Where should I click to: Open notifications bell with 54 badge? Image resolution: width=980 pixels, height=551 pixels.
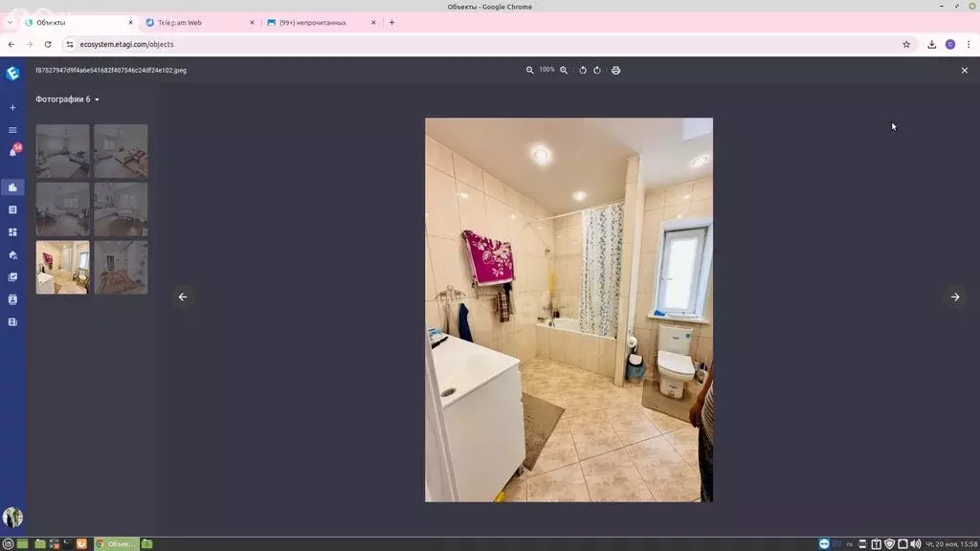pyautogui.click(x=12, y=151)
